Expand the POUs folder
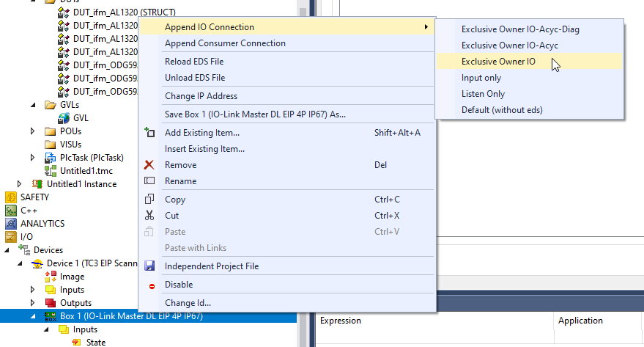 32,131
